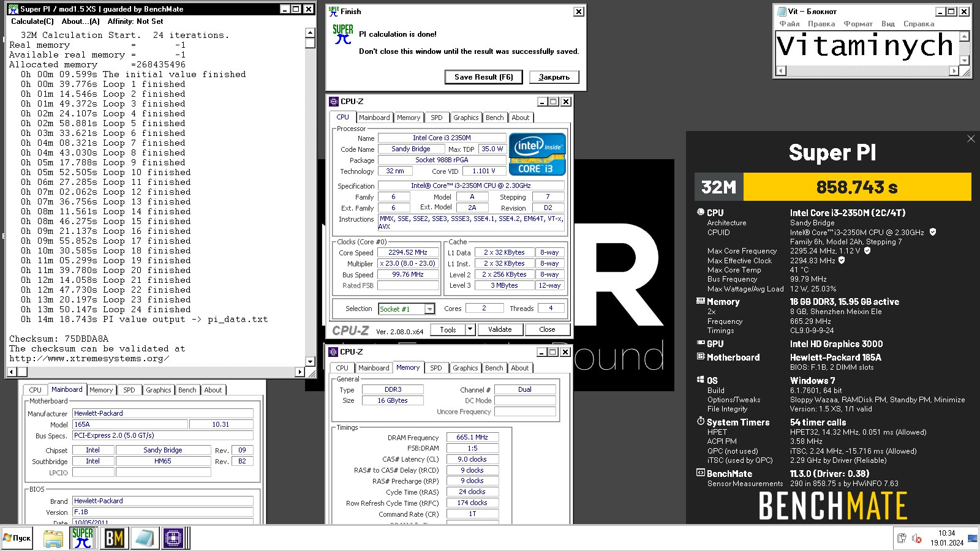Open the Правка menu in Notepad
Image resolution: width=980 pixels, height=551 pixels.
[x=821, y=24]
